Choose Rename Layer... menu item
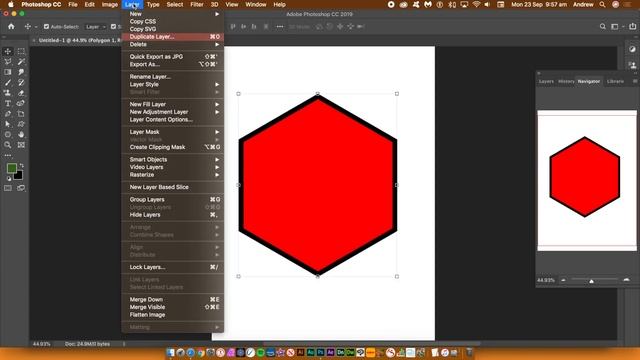 173,76
